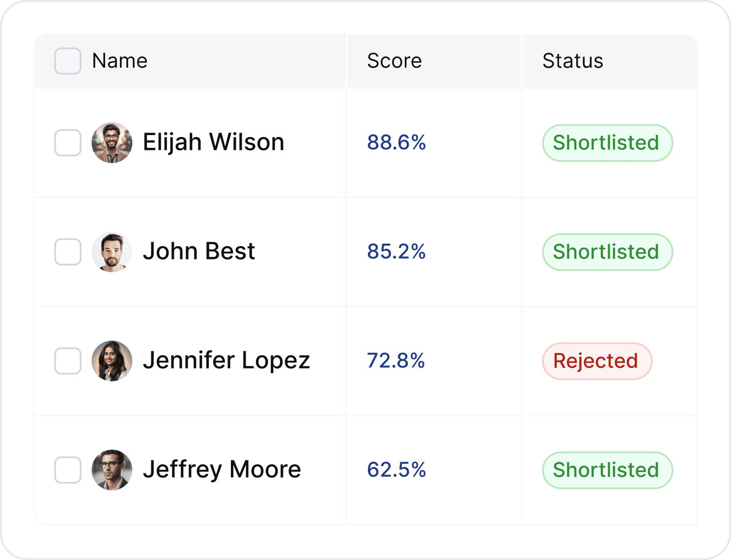Open candidate John Best's name
Viewport: 731px width, 560px height.
pos(199,252)
